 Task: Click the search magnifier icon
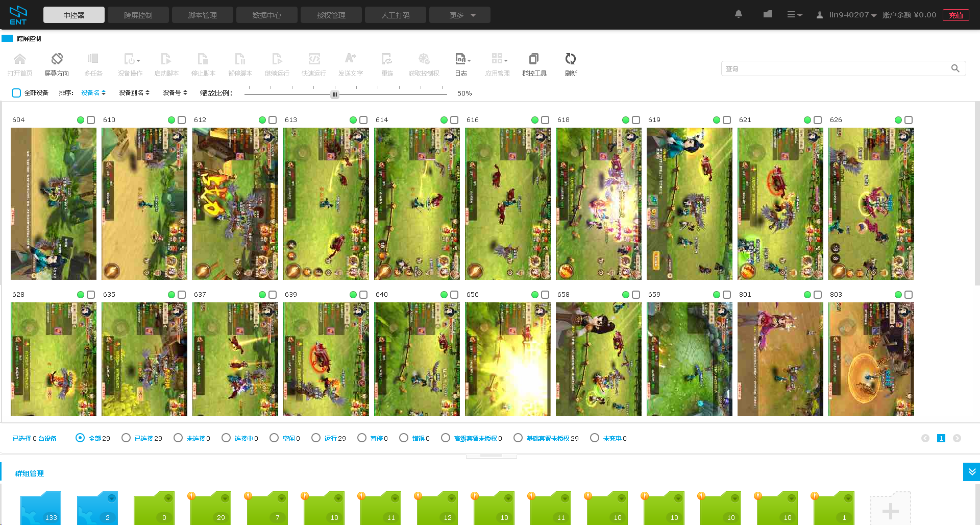point(955,68)
